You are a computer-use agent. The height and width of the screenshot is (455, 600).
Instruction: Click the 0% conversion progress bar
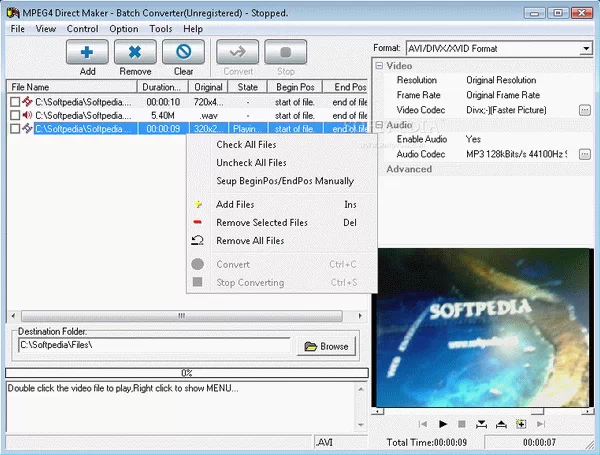pos(187,373)
